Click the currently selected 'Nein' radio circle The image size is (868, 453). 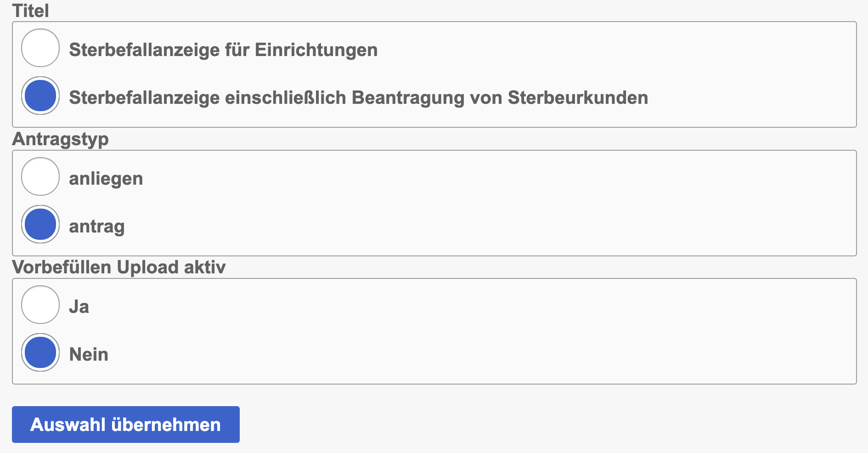(x=40, y=353)
